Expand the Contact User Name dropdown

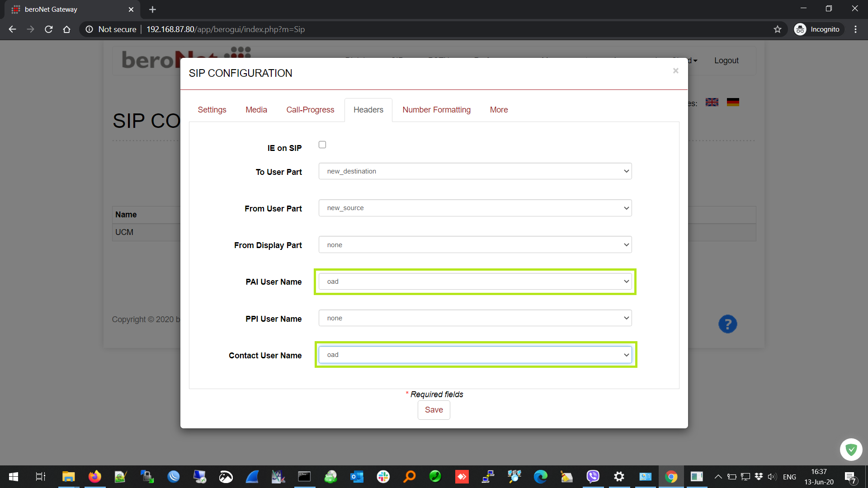(475, 355)
